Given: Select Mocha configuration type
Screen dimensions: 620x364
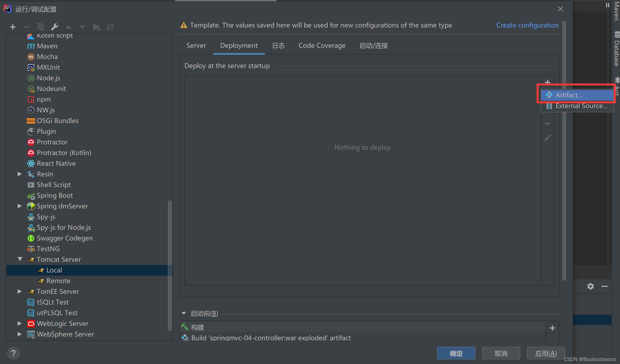Looking at the screenshot, I should click(x=47, y=57).
